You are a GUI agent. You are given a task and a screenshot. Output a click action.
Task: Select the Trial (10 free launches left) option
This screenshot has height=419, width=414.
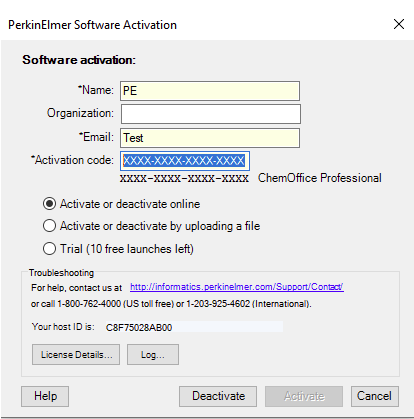click(x=118, y=249)
